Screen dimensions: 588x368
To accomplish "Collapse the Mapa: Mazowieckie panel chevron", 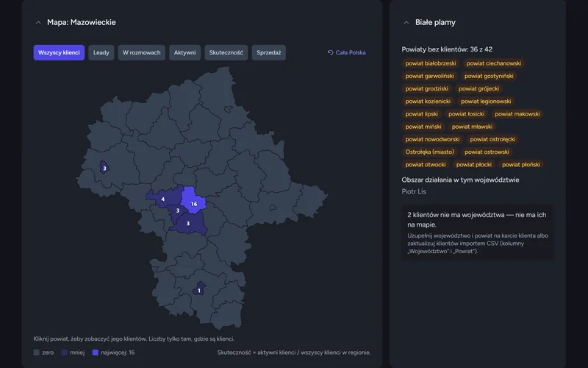I will tap(38, 23).
